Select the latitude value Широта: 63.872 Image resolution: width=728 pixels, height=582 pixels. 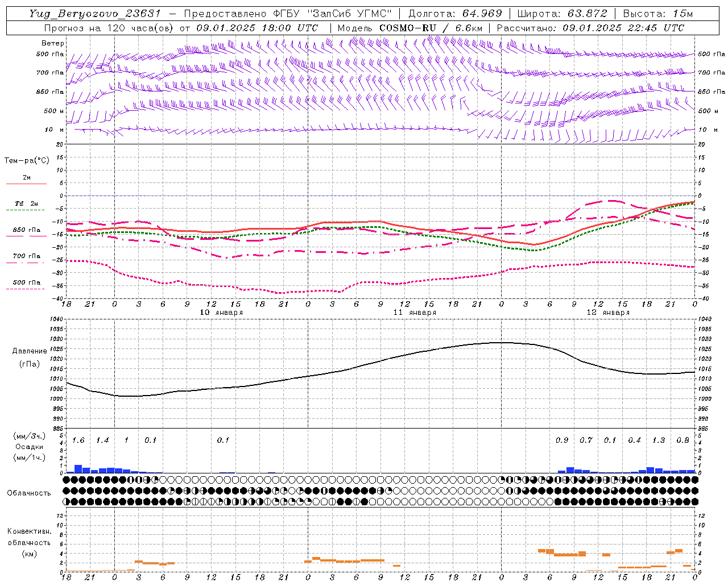click(x=562, y=14)
